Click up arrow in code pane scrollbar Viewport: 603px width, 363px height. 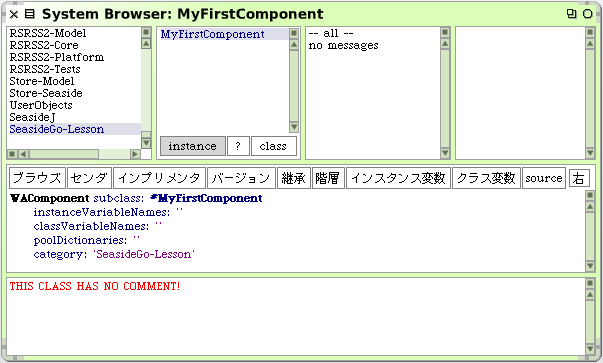[590, 207]
